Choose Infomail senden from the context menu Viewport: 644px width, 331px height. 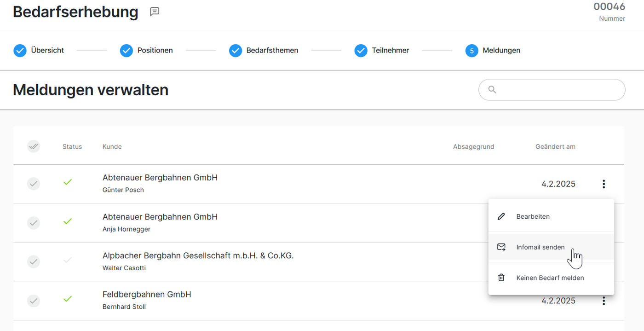point(540,247)
